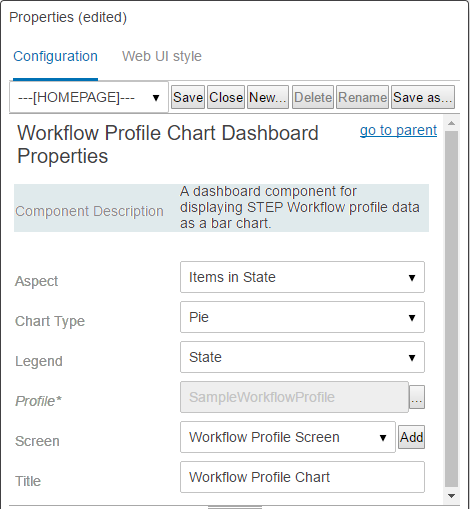Switch to the Web UI style tab

click(162, 56)
